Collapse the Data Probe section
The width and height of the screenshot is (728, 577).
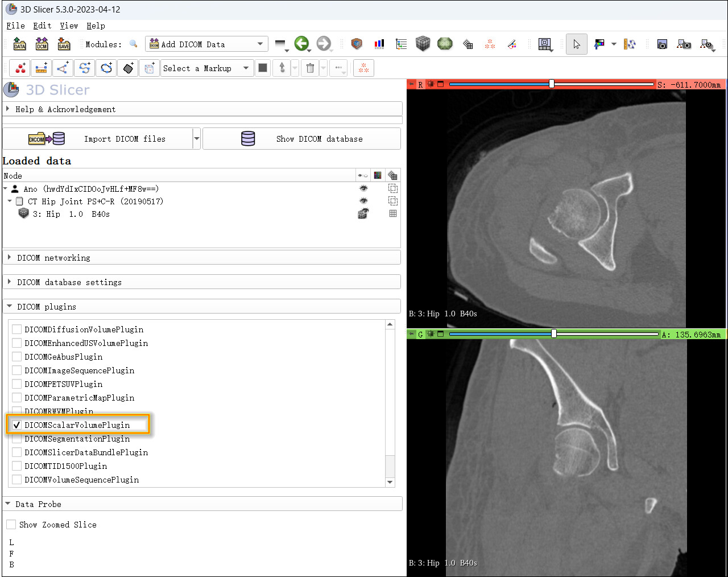click(x=202, y=504)
